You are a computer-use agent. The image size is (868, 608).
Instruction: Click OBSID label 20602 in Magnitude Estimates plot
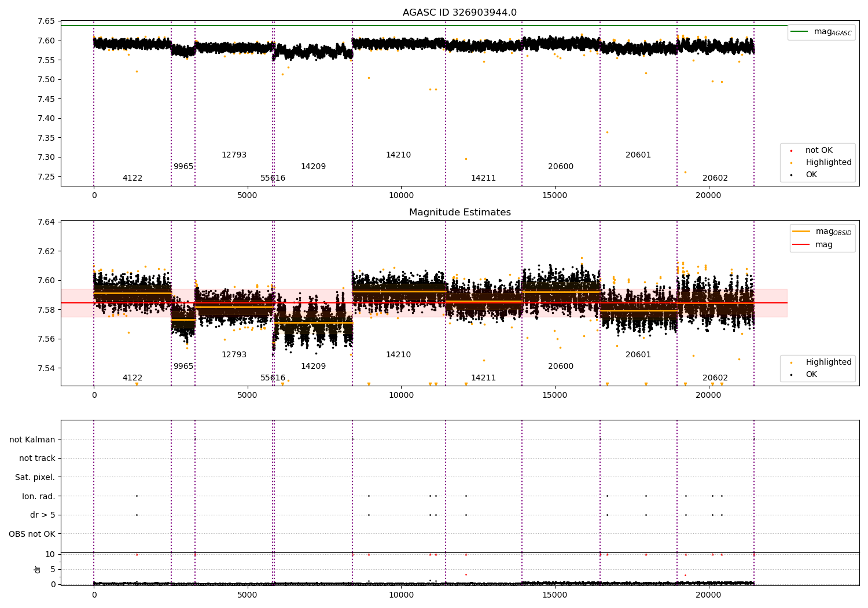[x=715, y=378]
